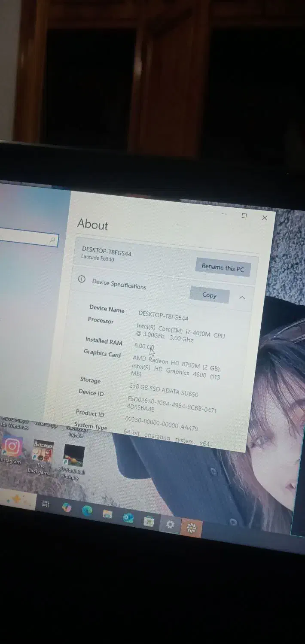Viewport: 305px width, 644px height.
Task: Click the About page heading
Action: point(93,225)
